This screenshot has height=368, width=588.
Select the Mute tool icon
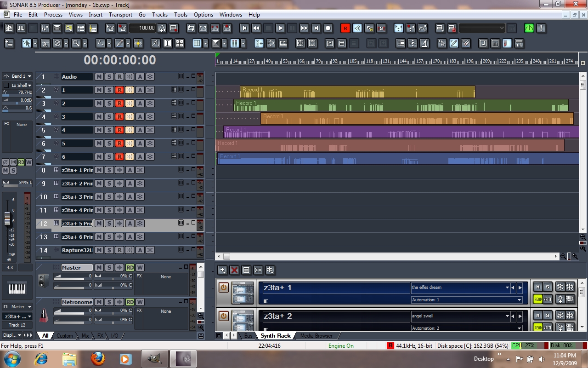point(57,43)
